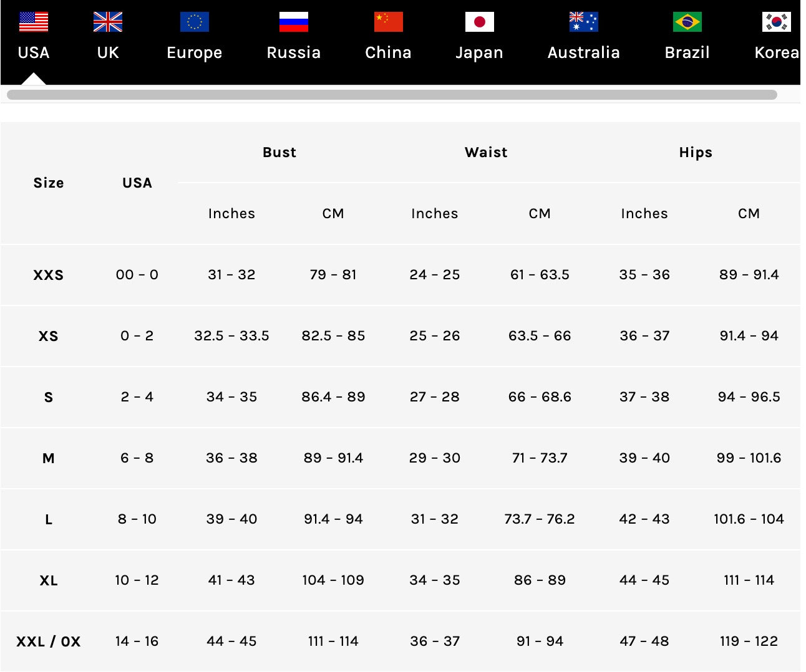Switch to the Russia tab label

[x=294, y=52]
